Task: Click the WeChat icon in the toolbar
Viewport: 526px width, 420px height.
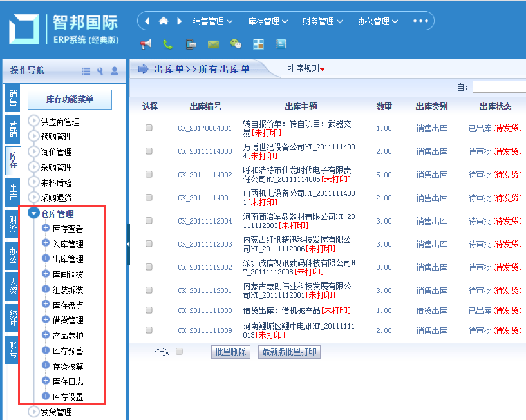Action: point(236,44)
